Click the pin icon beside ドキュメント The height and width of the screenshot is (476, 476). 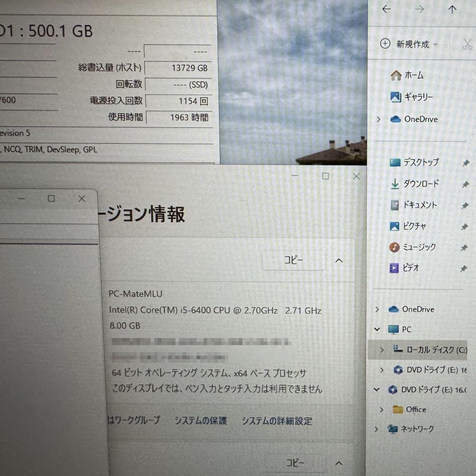tap(465, 206)
